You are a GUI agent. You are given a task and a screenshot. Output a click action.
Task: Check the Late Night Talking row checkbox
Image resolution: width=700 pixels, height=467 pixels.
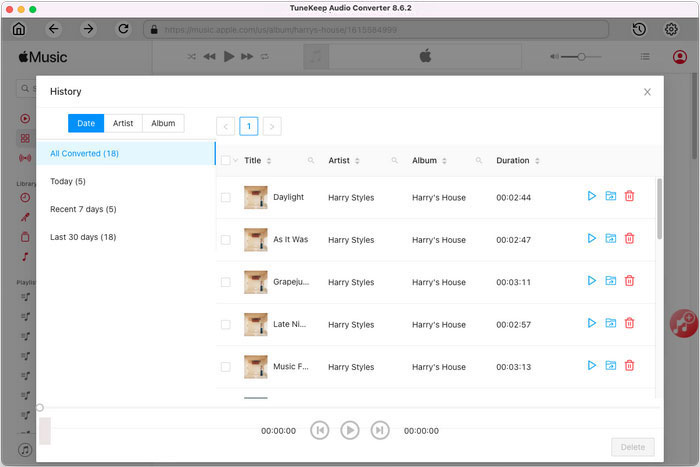tap(226, 325)
